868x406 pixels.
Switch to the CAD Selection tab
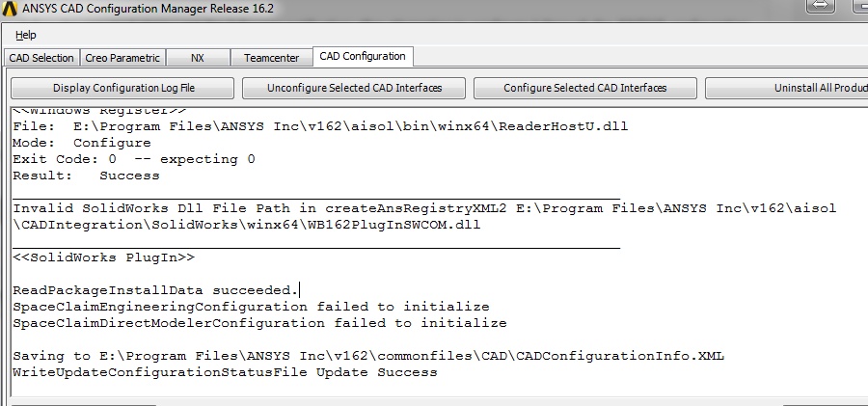(x=41, y=58)
